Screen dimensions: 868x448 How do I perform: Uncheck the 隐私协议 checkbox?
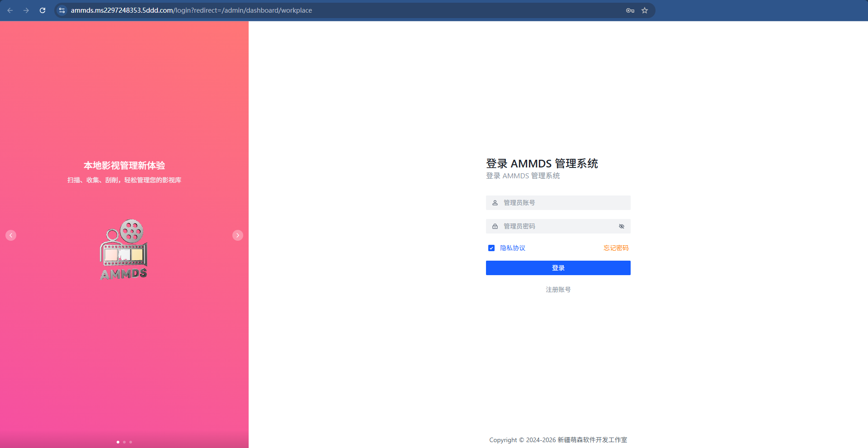pyautogui.click(x=491, y=248)
